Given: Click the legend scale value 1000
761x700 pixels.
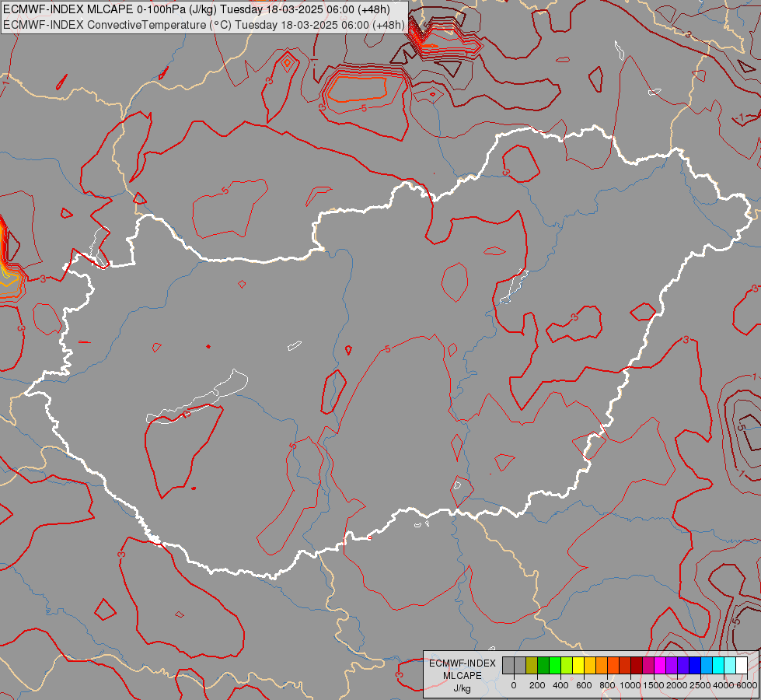Looking at the screenshot, I should coord(630,685).
